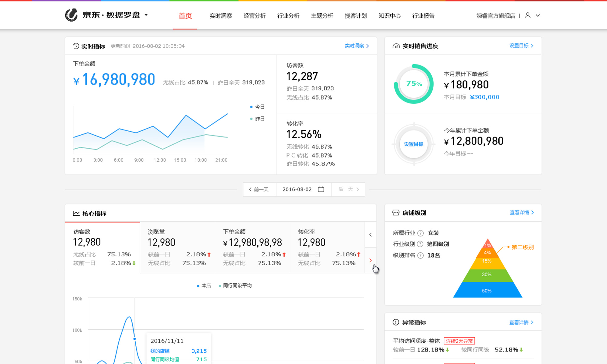
Task: Click the red right arrow of the metric carousel
Action: (x=370, y=260)
